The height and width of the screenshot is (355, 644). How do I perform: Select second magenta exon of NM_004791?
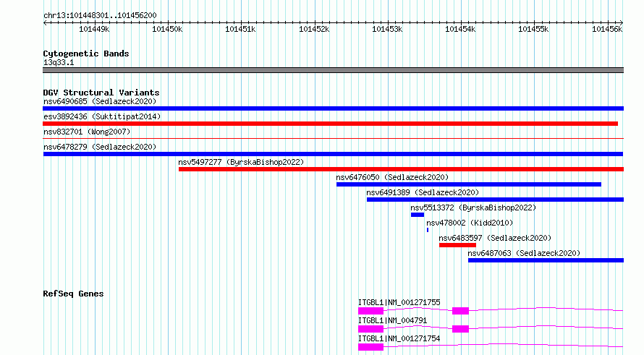point(460,329)
